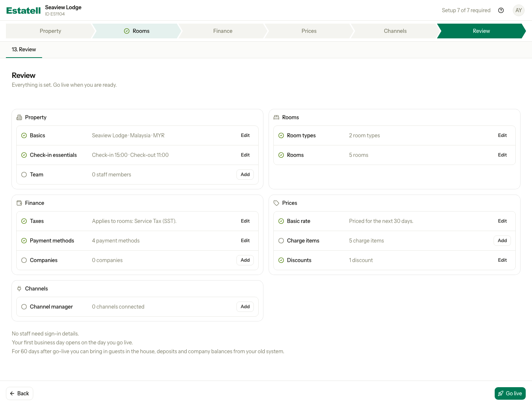Edit the Basic rate
The image size is (532, 406).
coord(502,221)
